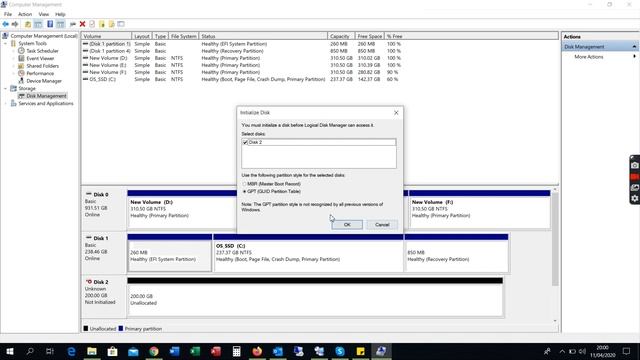The height and width of the screenshot is (360, 640).
Task: Toggle the Show/Hide Action Pane toolbar icon
Action: [x=60, y=24]
